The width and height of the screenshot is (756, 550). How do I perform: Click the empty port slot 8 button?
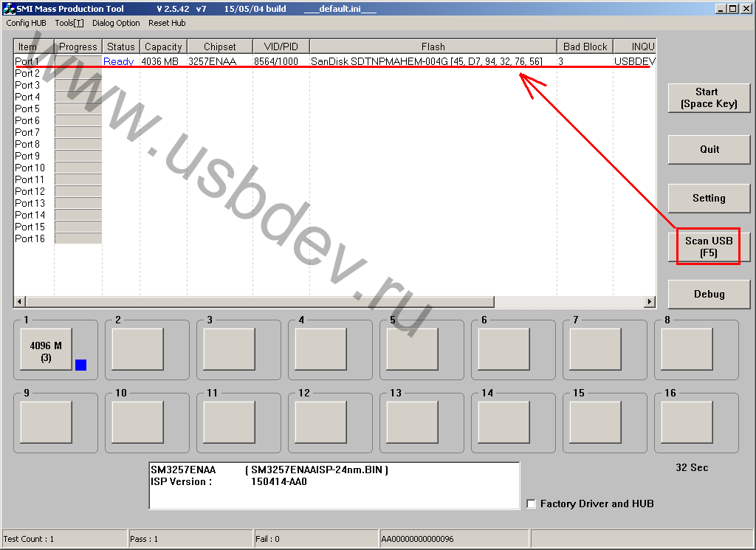[x=687, y=349]
